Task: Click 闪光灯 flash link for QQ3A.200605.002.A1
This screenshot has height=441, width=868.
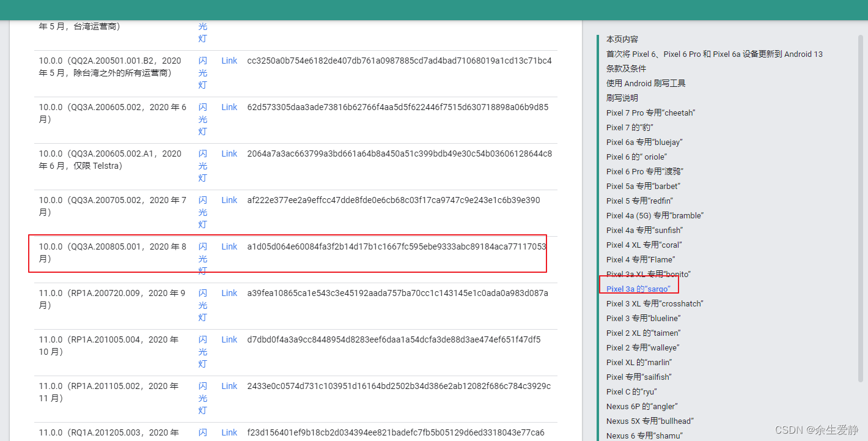Action: coord(203,166)
